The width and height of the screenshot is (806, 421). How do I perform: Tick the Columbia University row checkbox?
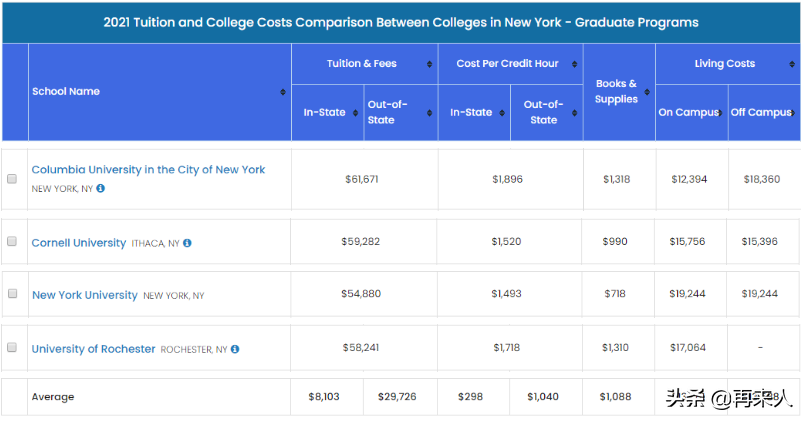pos(12,179)
